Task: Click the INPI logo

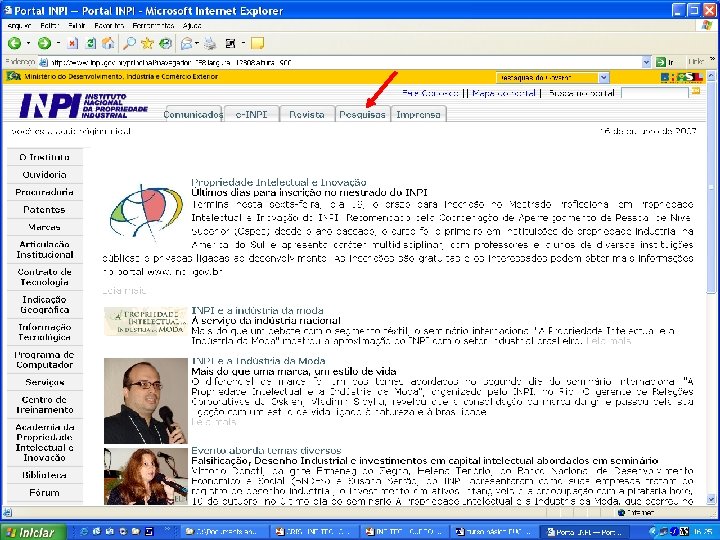Action: [83, 106]
